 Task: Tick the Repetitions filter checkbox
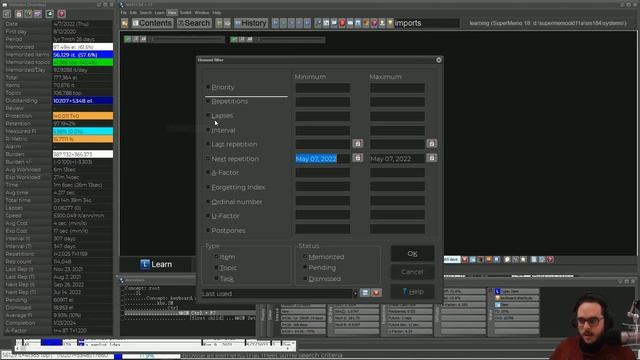(208, 101)
